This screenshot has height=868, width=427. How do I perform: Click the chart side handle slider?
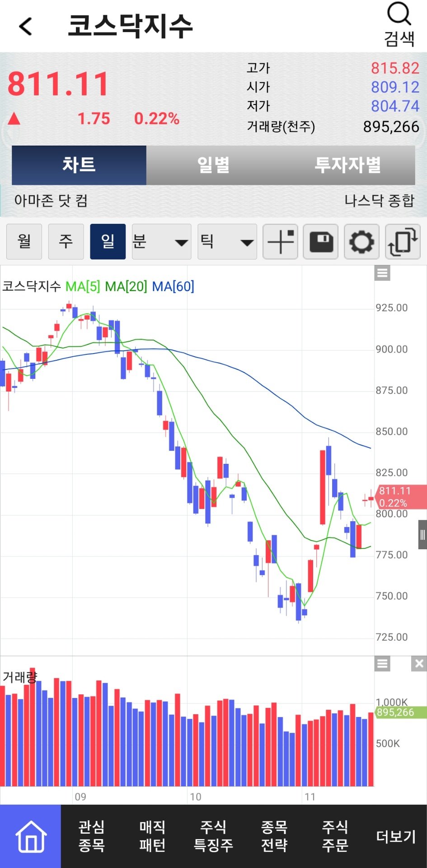[422, 535]
